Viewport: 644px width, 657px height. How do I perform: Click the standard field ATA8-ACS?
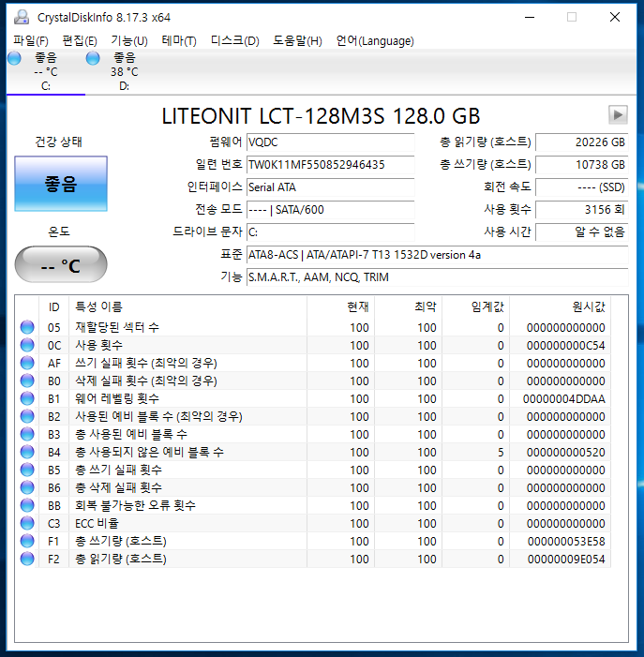click(438, 255)
